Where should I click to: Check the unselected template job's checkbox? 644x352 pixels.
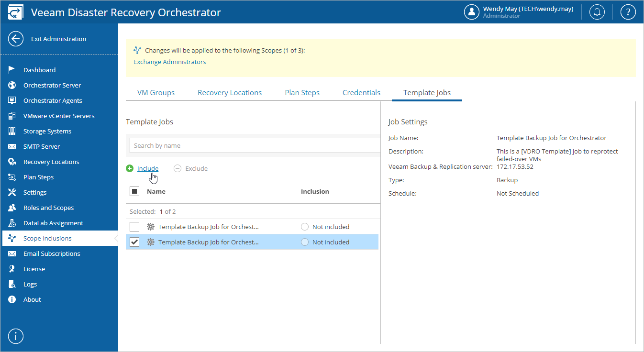[134, 227]
